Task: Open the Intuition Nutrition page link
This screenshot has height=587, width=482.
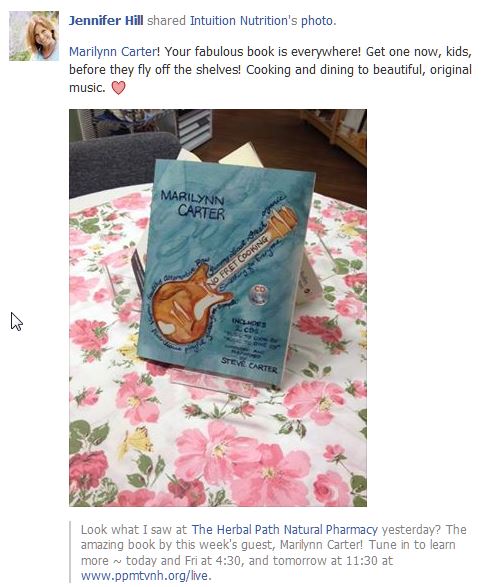Action: click(244, 21)
